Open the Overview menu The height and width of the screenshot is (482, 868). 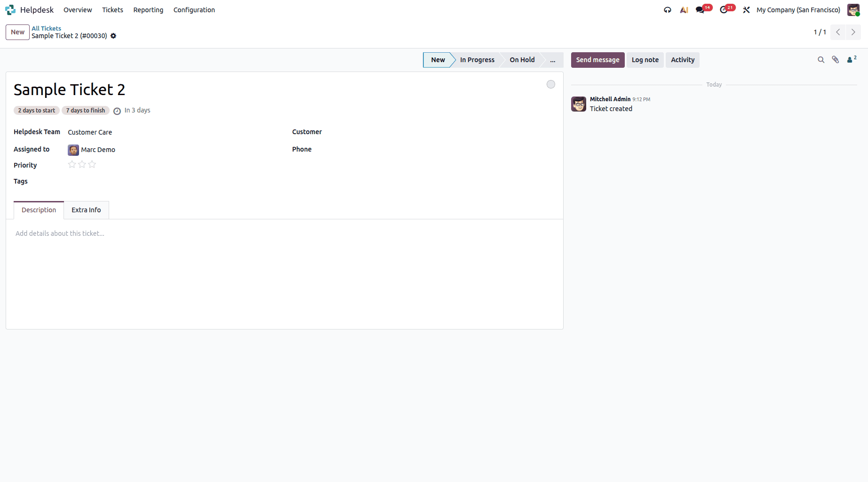point(78,10)
